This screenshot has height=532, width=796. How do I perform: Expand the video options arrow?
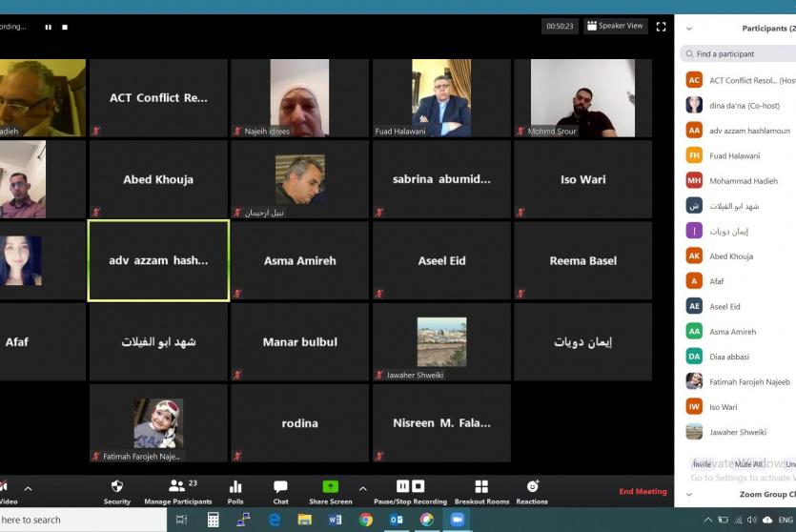click(28, 488)
